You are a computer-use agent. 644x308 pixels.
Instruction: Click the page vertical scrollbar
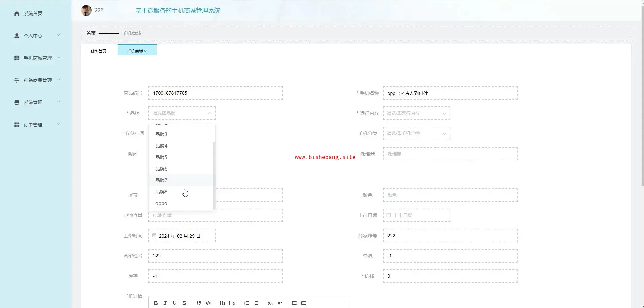tap(642, 96)
